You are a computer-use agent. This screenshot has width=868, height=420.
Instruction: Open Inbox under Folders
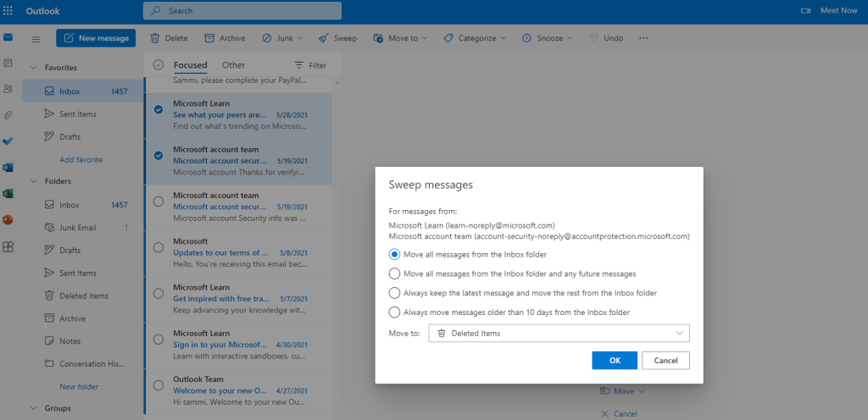[x=82, y=205]
